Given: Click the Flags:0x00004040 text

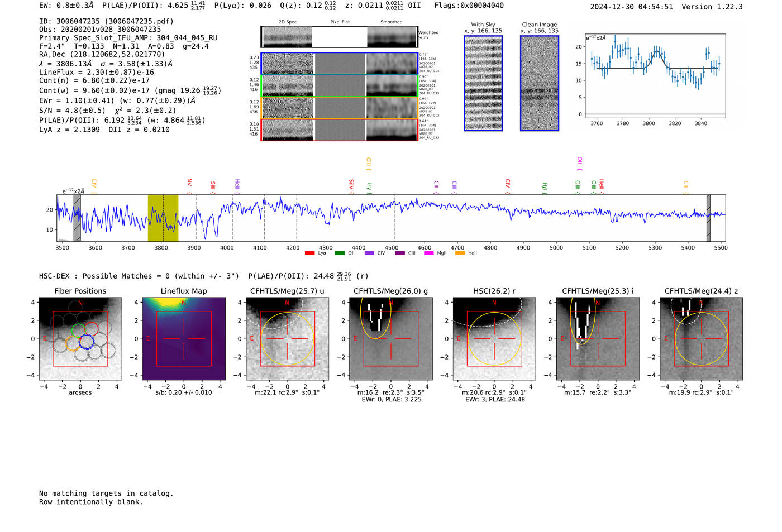Looking at the screenshot, I should (469, 6).
